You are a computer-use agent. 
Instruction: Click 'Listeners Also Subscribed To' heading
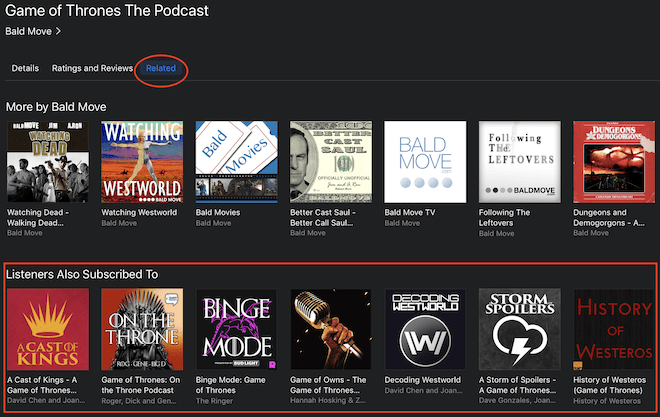[x=82, y=274]
